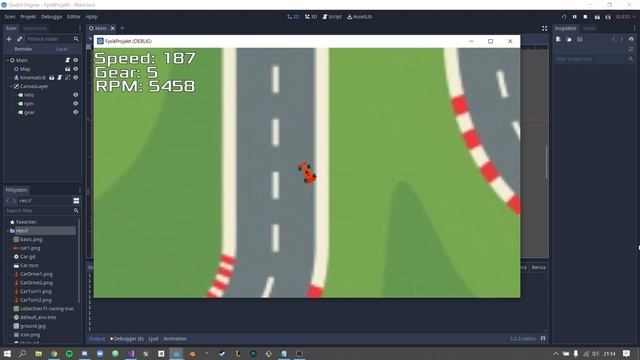
Task: Open the sub-scene icon on the Map node
Action: click(68, 69)
